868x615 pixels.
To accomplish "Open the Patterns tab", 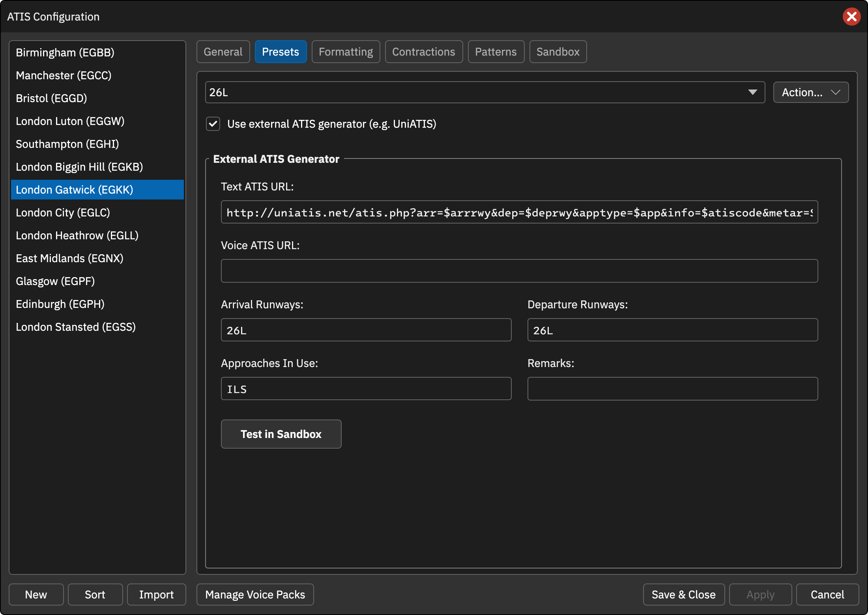I will [496, 52].
